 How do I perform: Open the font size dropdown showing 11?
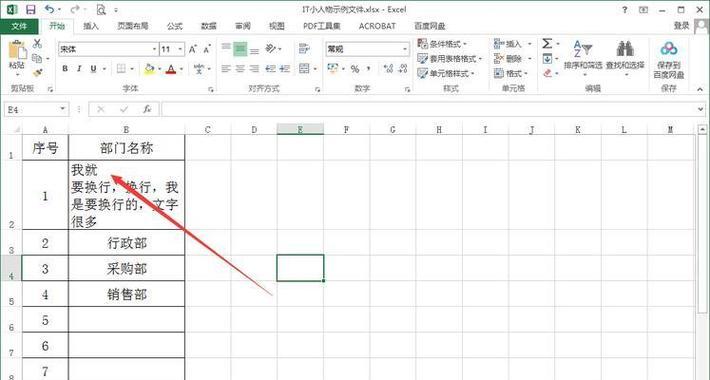[x=181, y=49]
